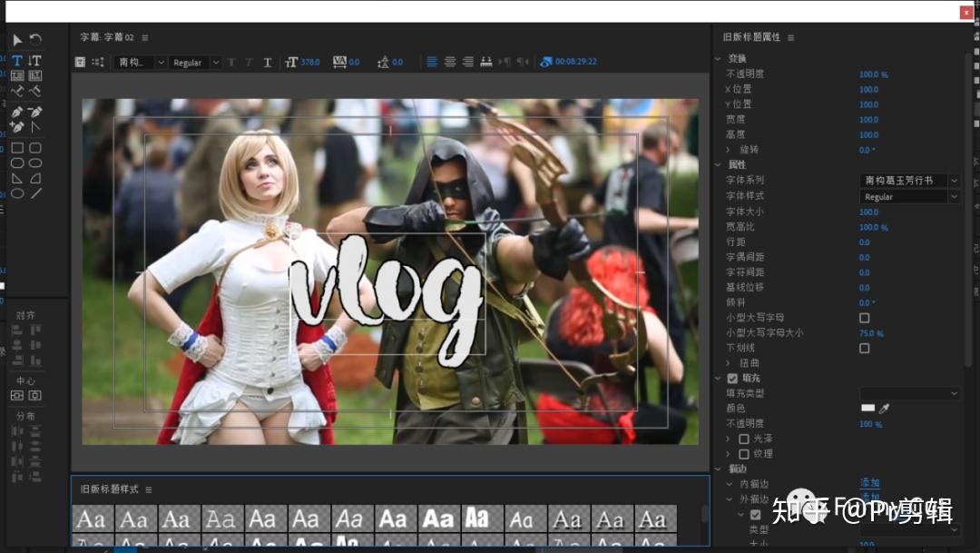Open the 旧版标题样式 panel menu
Image resolution: width=980 pixels, height=553 pixels.
point(149,489)
